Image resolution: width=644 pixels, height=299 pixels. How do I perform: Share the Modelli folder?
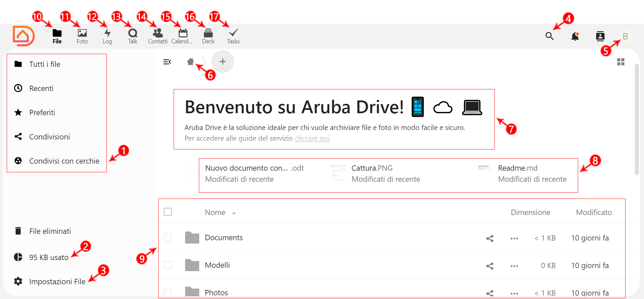tap(490, 266)
